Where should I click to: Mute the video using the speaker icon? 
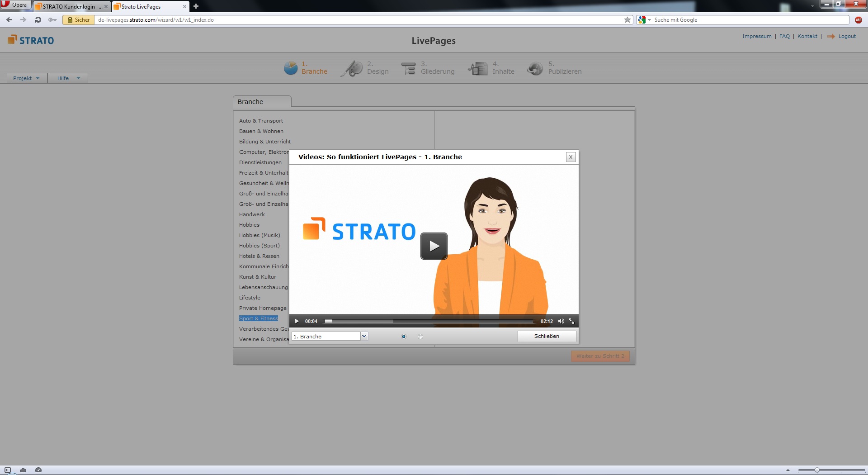tap(561, 321)
